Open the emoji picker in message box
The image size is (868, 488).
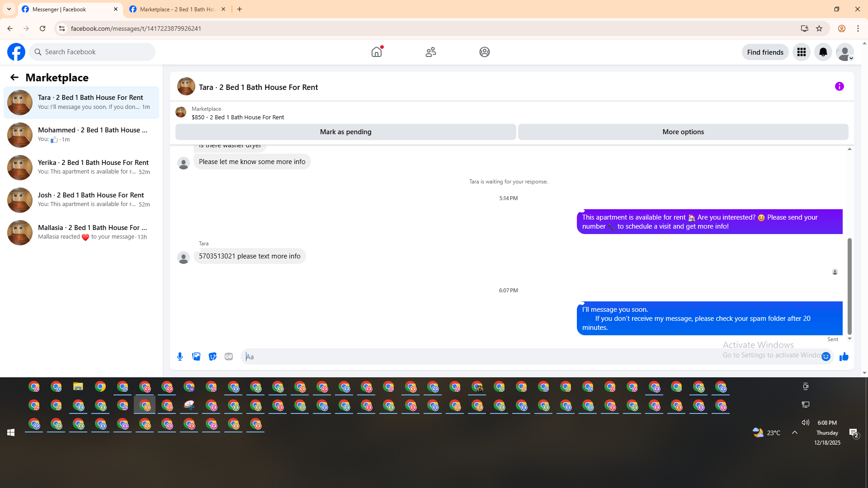tap(826, 357)
